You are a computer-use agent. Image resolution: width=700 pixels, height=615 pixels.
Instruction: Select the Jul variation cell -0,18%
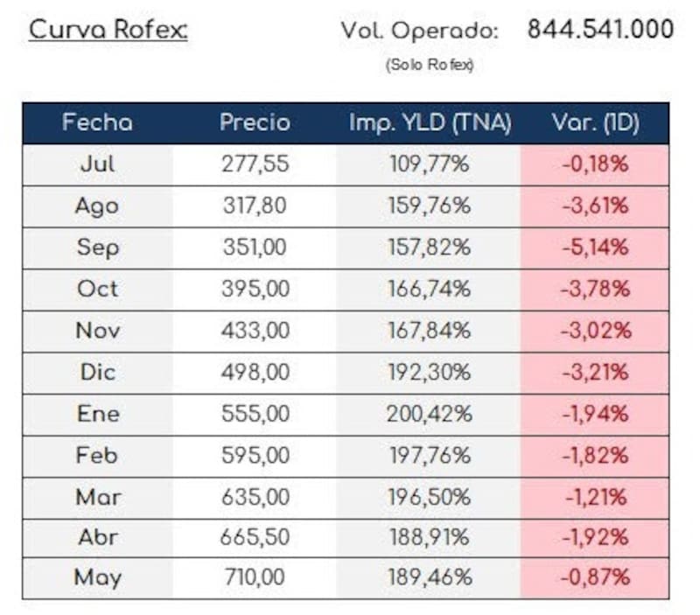pos(595,164)
